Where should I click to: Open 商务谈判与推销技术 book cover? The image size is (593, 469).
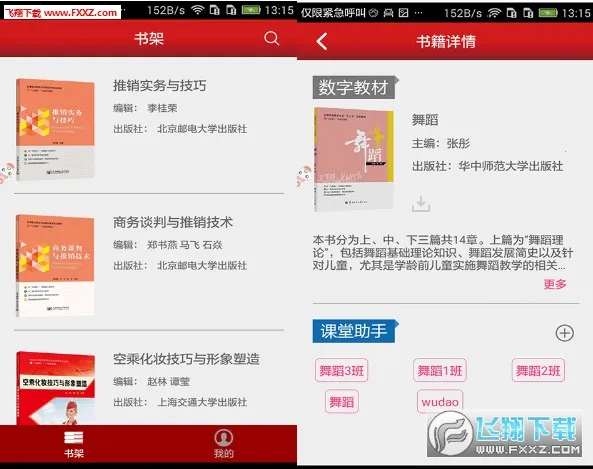(55, 266)
